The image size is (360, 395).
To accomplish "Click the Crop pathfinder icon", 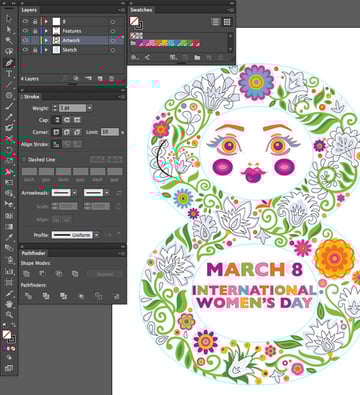I will [81, 296].
